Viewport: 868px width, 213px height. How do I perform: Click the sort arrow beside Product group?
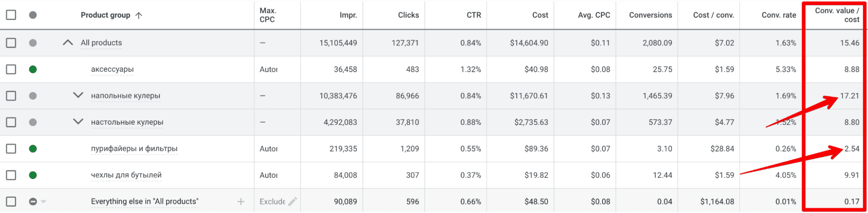point(139,15)
